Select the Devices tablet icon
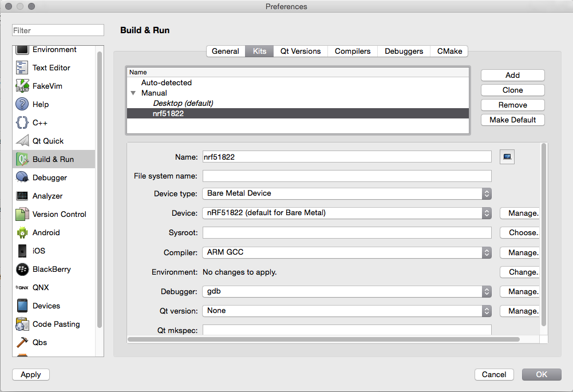 point(22,306)
